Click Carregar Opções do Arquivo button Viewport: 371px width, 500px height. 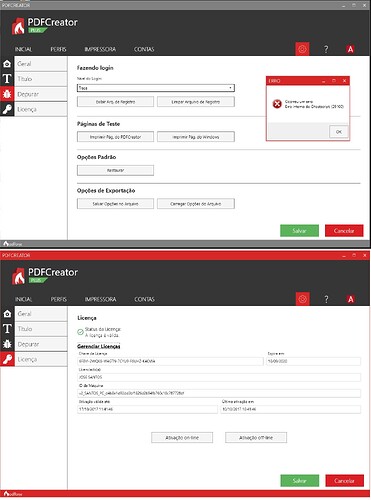pos(196,204)
